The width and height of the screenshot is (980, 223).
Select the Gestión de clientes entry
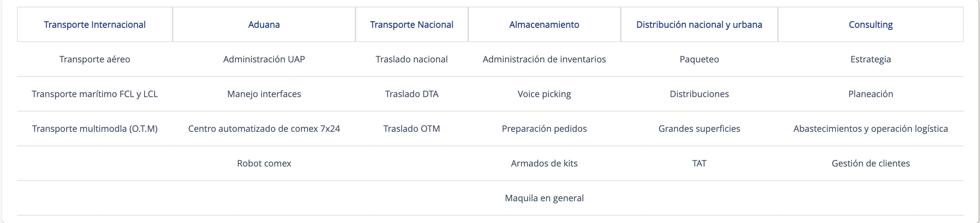[871, 163]
